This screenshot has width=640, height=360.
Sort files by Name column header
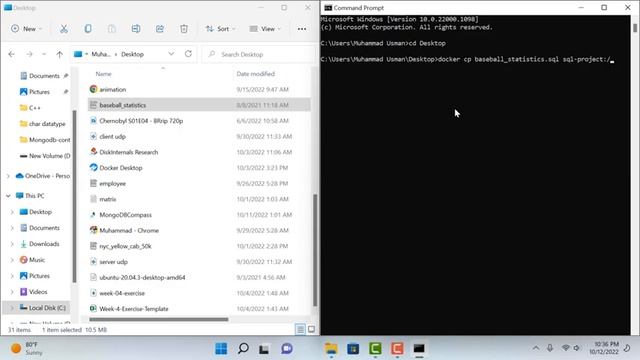(104, 74)
